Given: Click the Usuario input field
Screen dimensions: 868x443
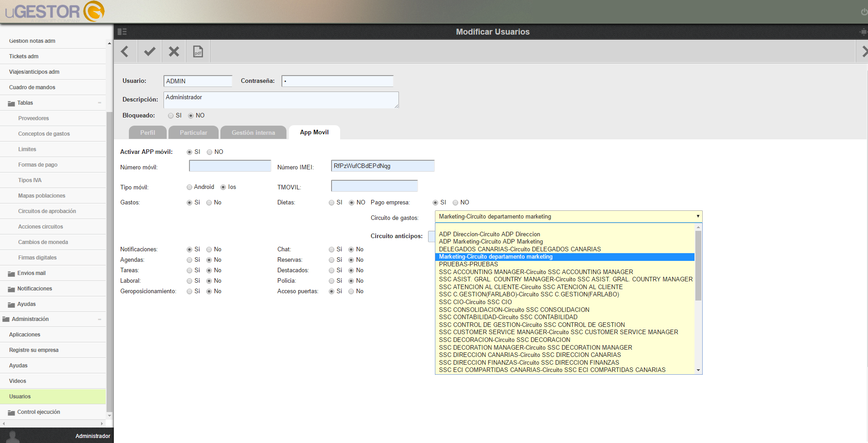Looking at the screenshot, I should coord(198,81).
